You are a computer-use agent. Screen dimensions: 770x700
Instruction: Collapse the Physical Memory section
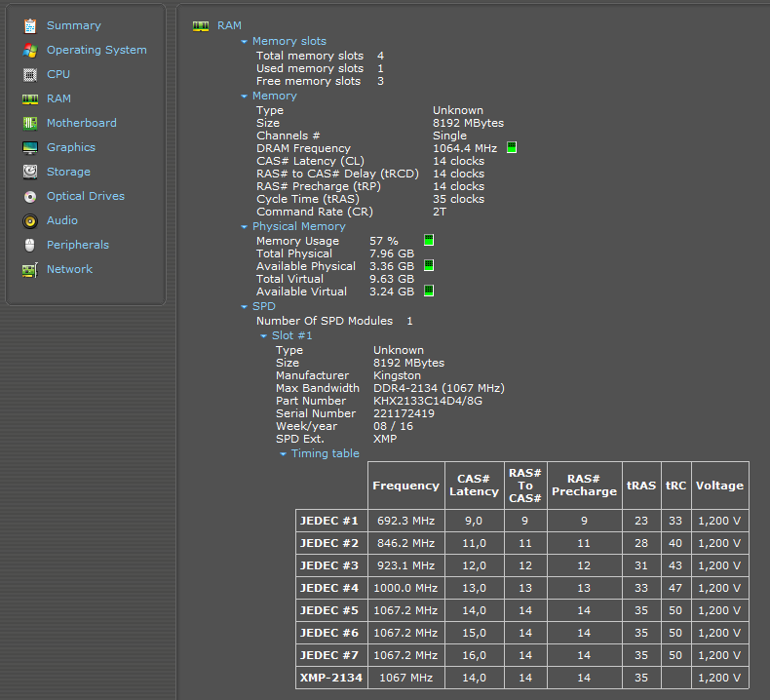click(x=245, y=227)
